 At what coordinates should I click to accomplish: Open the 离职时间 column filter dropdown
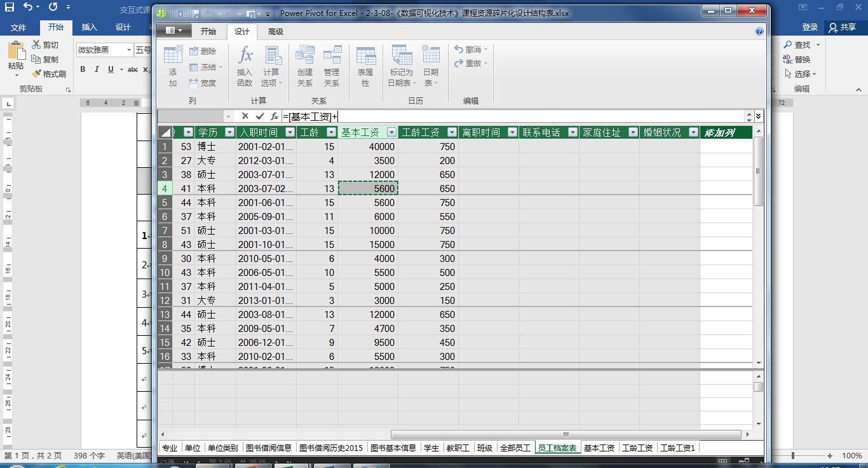(x=512, y=132)
